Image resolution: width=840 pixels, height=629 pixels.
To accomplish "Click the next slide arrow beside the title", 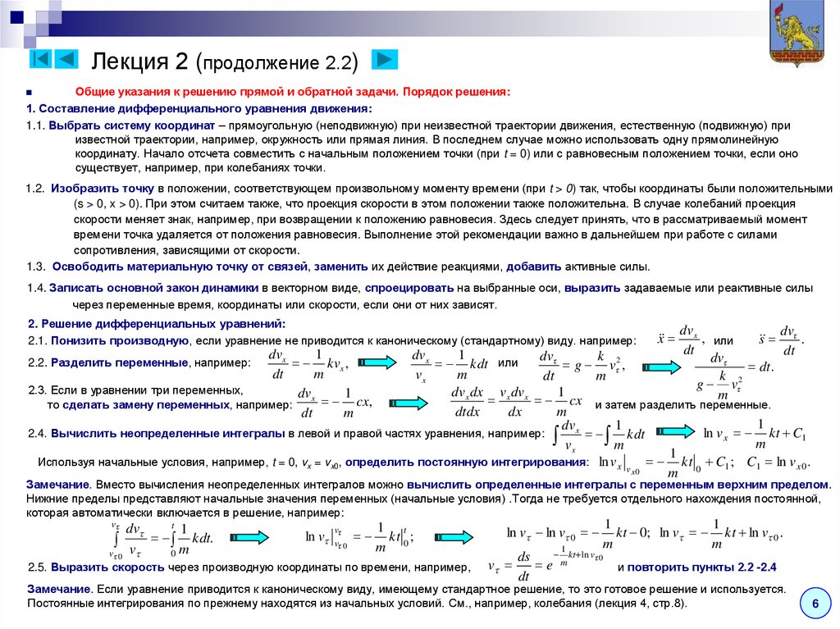I will (x=386, y=58).
